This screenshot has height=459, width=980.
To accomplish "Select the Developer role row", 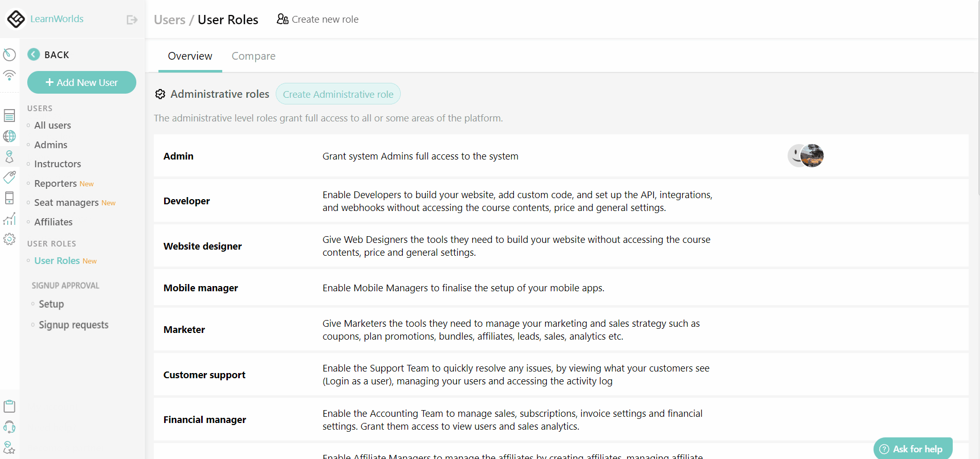I will click(x=561, y=201).
